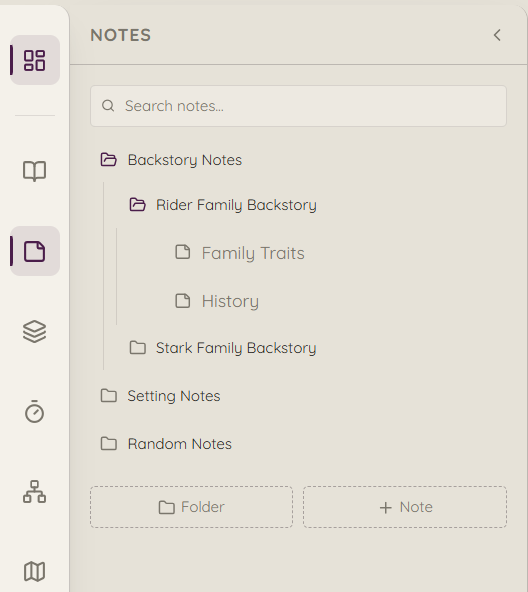Focus the Search notes input field
This screenshot has width=528, height=592.
298,106
